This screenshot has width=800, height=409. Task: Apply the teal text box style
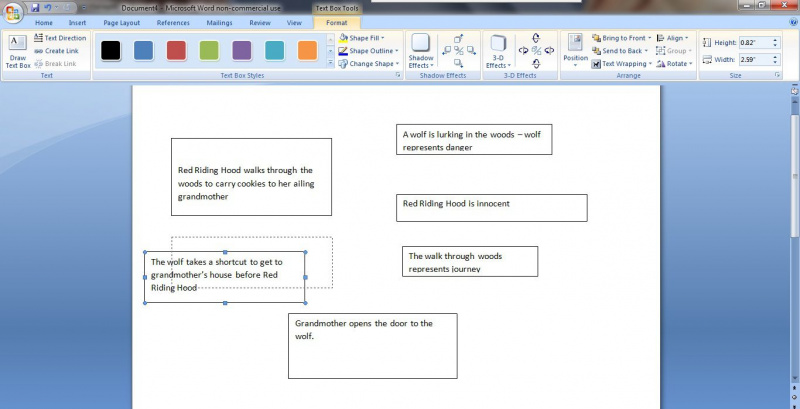(x=274, y=50)
